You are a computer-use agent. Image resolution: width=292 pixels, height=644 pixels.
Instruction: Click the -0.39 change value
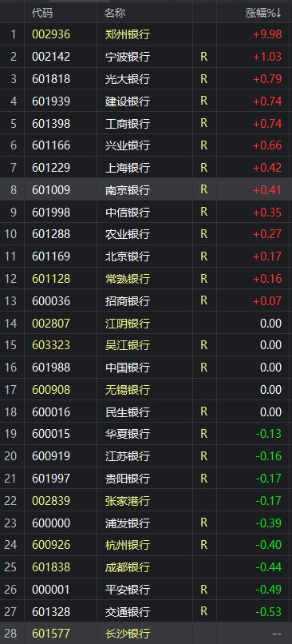pyautogui.click(x=269, y=523)
